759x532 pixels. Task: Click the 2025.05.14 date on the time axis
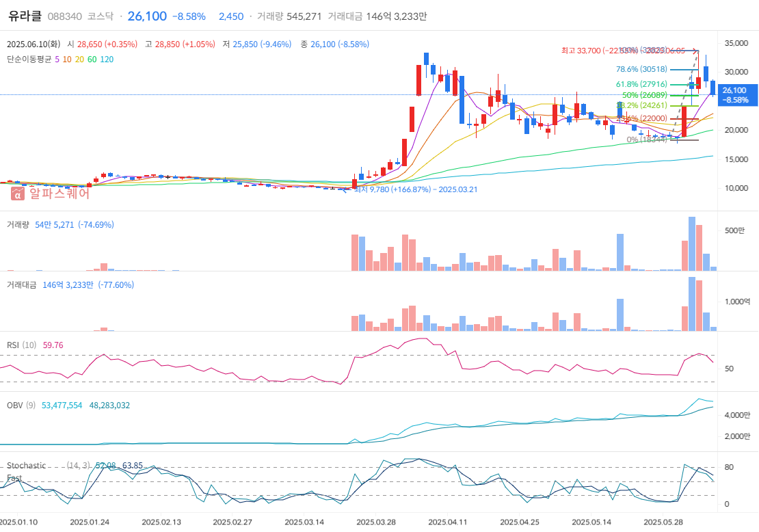pyautogui.click(x=591, y=522)
